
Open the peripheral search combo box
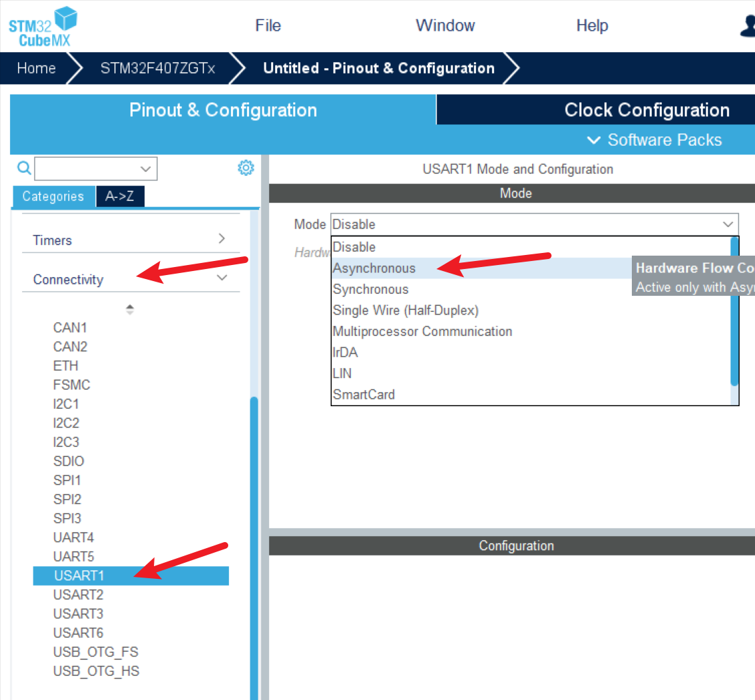96,169
